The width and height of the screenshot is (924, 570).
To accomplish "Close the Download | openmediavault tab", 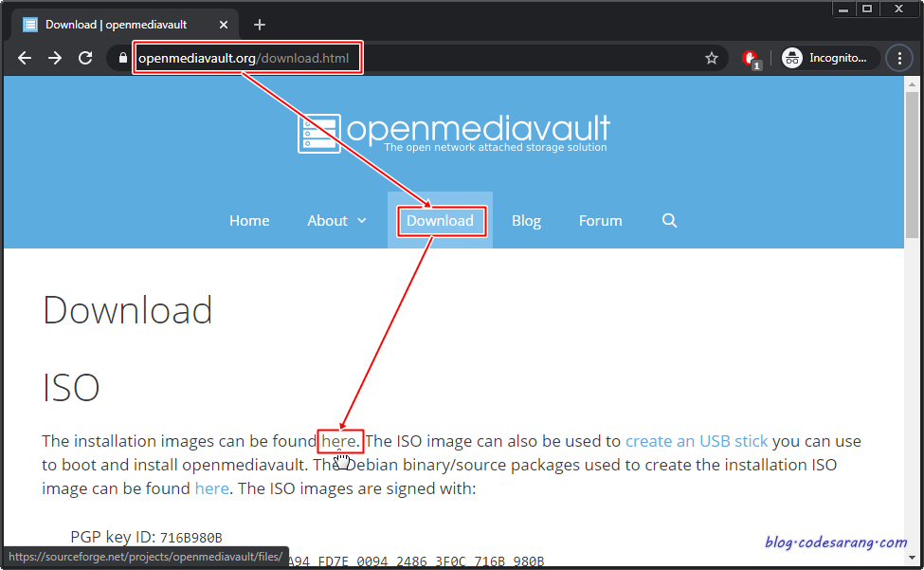I will [x=224, y=25].
